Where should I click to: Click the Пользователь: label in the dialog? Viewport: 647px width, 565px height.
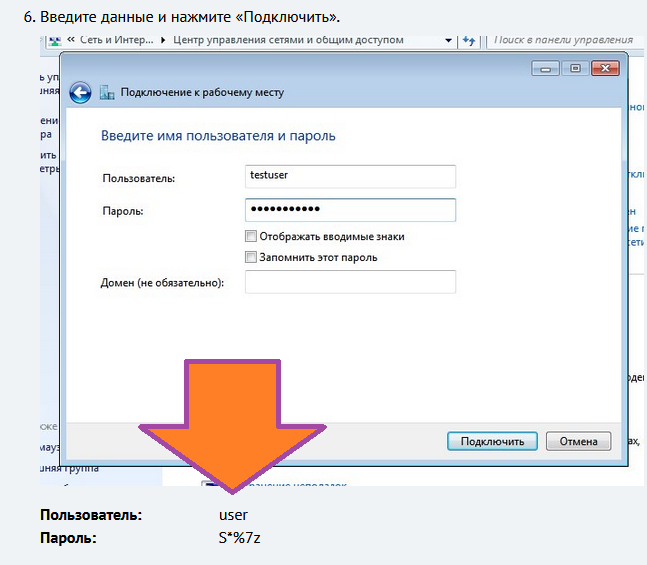139,178
